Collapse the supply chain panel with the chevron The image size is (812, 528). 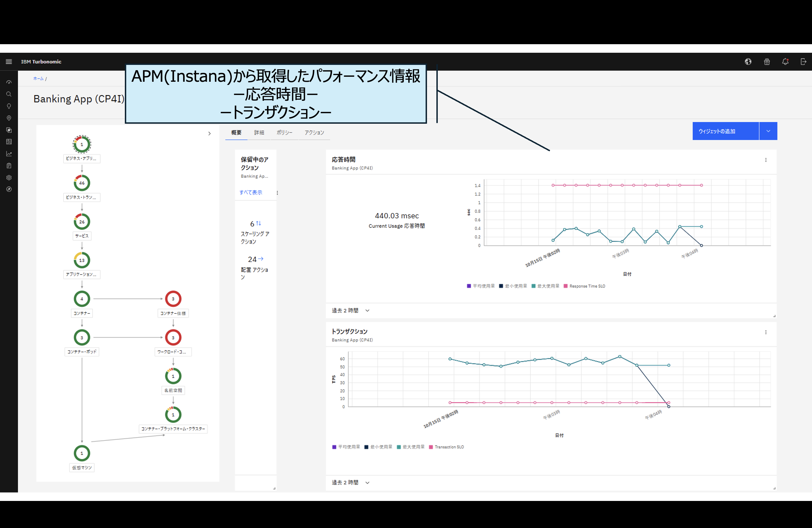pyautogui.click(x=209, y=134)
